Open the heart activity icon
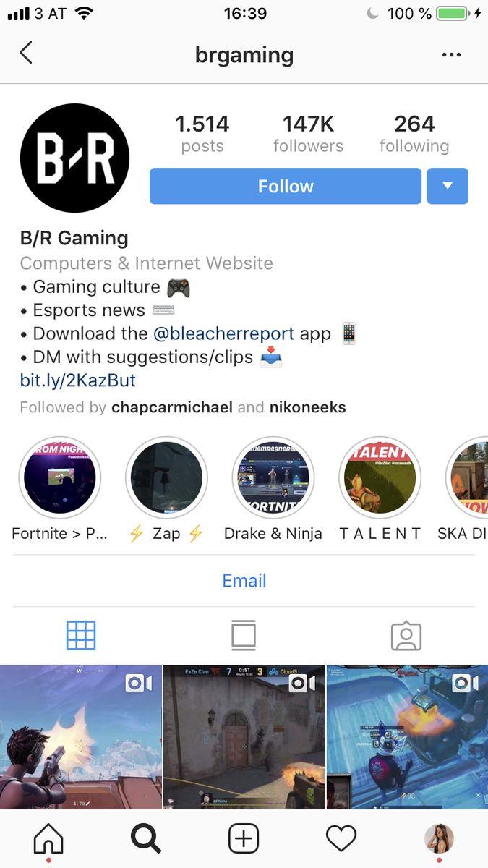488x868 pixels. [341, 839]
